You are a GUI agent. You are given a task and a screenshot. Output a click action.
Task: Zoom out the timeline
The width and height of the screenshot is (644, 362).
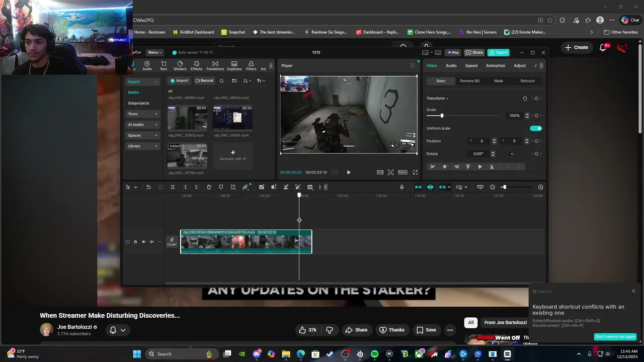pyautogui.click(x=493, y=187)
